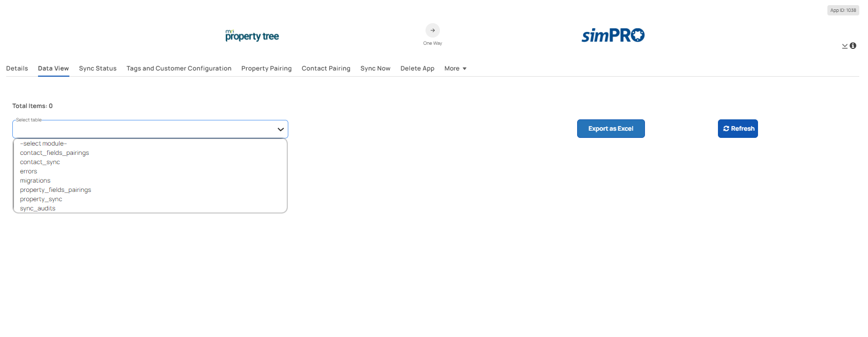The width and height of the screenshot is (868, 337).
Task: Click the Refresh button
Action: pyautogui.click(x=738, y=129)
